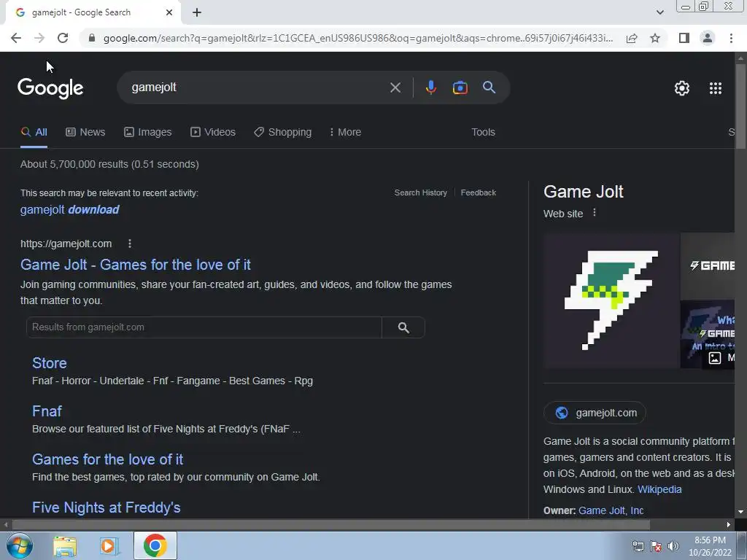Open the Chrome three-dot menu

[731, 38]
